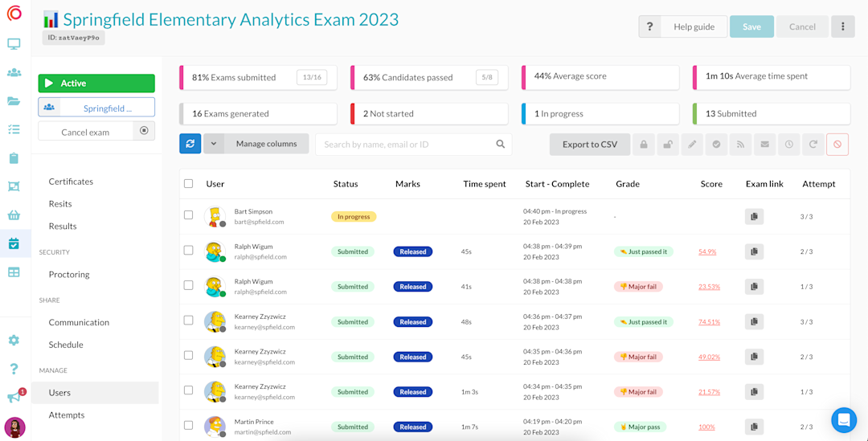Viewport: 868px width, 441px height.
Task: Click the pencil edit toolbar icon
Action: 692,145
